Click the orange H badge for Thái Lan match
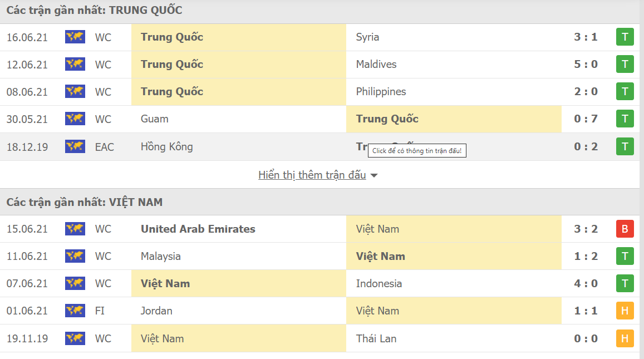The image size is (644, 359). tap(625, 338)
